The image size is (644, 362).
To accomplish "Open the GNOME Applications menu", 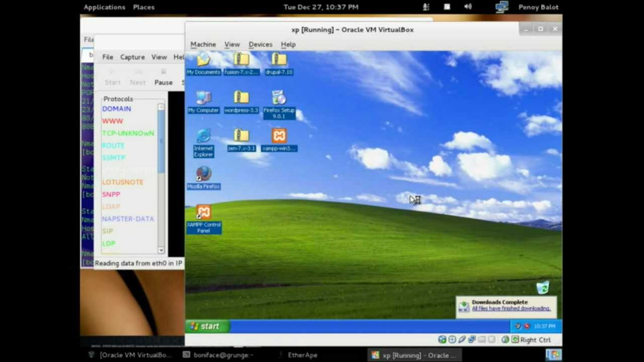I will tap(104, 7).
